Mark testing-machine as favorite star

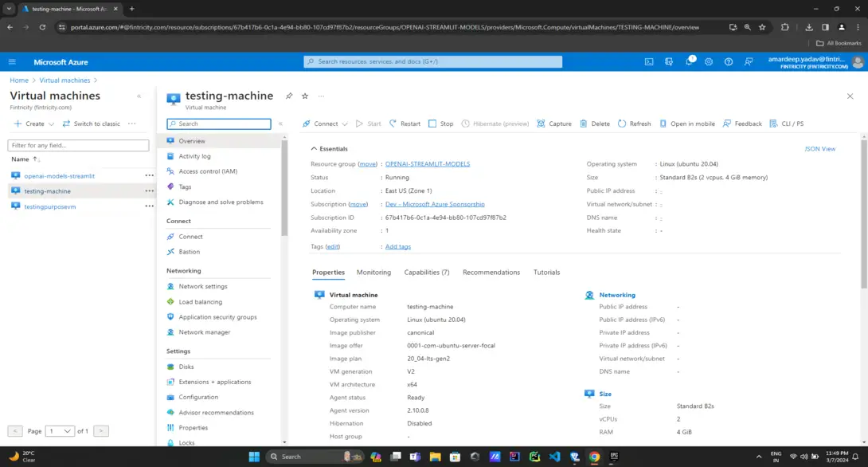tap(305, 96)
